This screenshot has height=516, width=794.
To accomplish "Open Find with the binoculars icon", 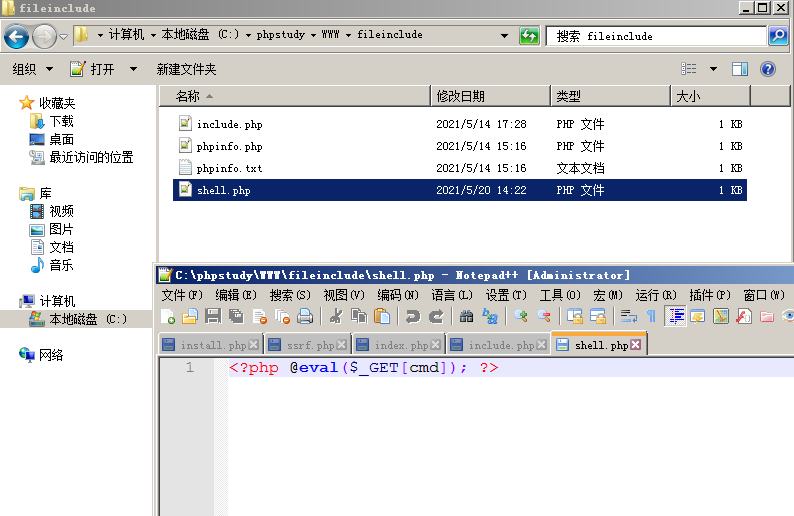I will [x=466, y=316].
